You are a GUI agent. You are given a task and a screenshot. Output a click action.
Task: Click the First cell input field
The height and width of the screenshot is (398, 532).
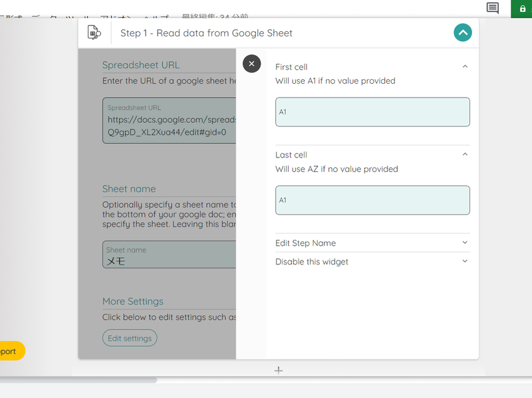tap(372, 112)
